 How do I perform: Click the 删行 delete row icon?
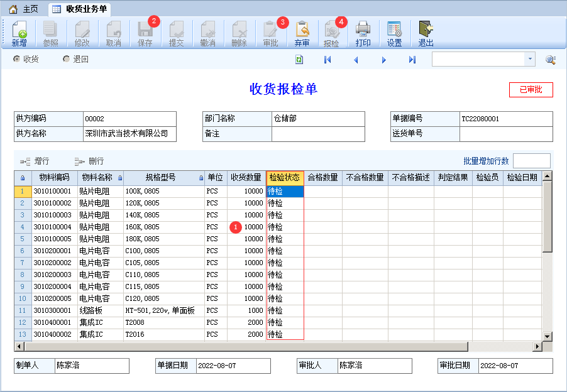point(80,161)
